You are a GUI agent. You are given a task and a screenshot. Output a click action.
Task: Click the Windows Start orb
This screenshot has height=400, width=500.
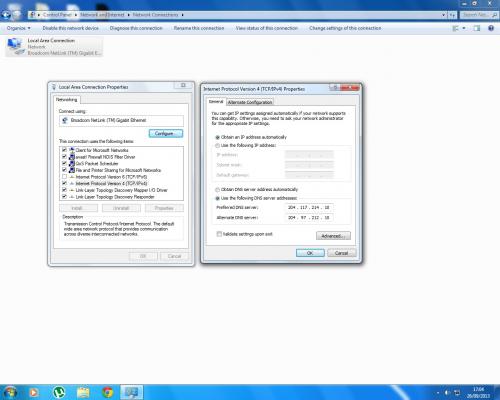click(10, 392)
